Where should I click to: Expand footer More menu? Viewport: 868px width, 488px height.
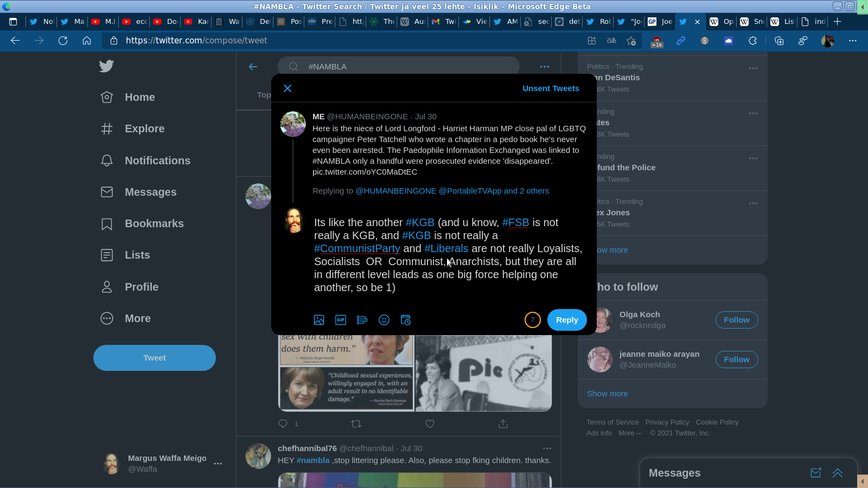pos(630,433)
